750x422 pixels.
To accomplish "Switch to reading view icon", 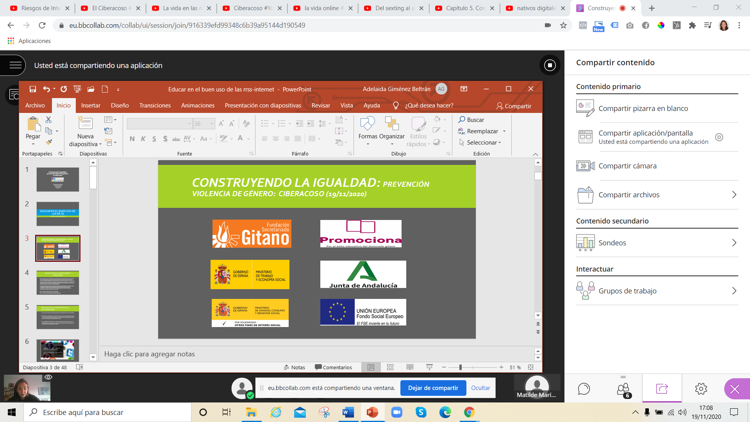I will click(410, 367).
